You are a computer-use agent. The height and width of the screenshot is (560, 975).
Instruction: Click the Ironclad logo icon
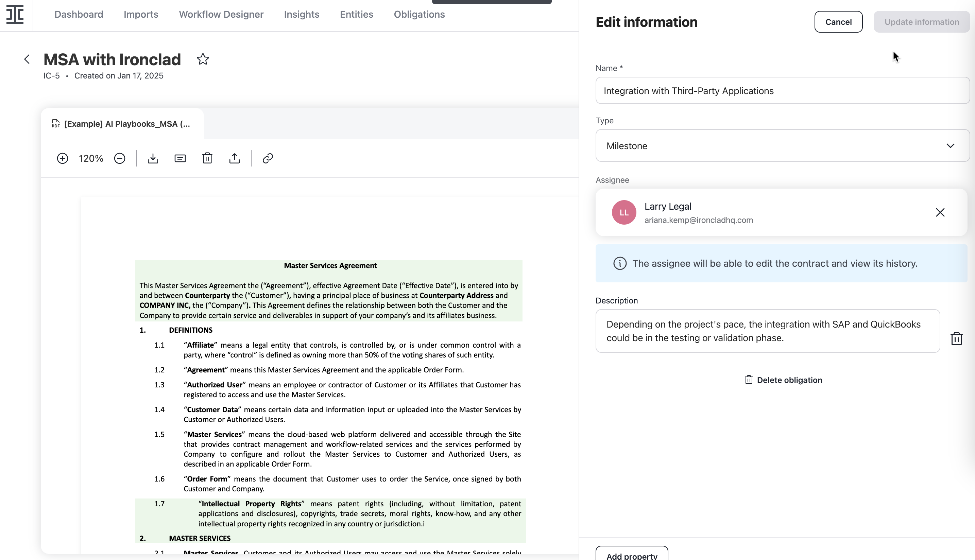(x=15, y=14)
